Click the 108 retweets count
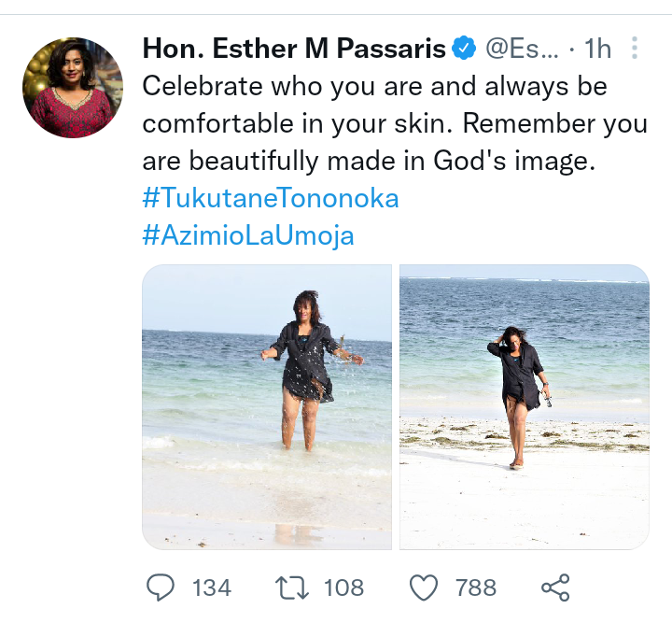The image size is (672, 623). [x=343, y=588]
